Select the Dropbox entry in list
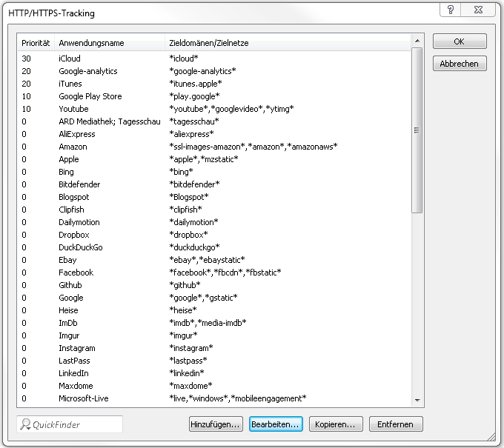This screenshot has height=448, width=504. [74, 235]
